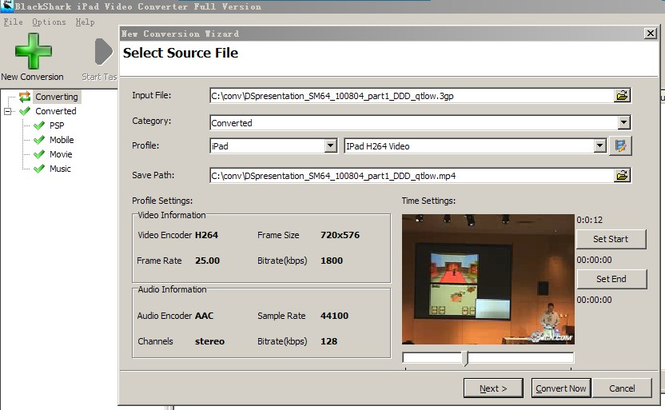Open the profile edit settings icon

pos(620,146)
